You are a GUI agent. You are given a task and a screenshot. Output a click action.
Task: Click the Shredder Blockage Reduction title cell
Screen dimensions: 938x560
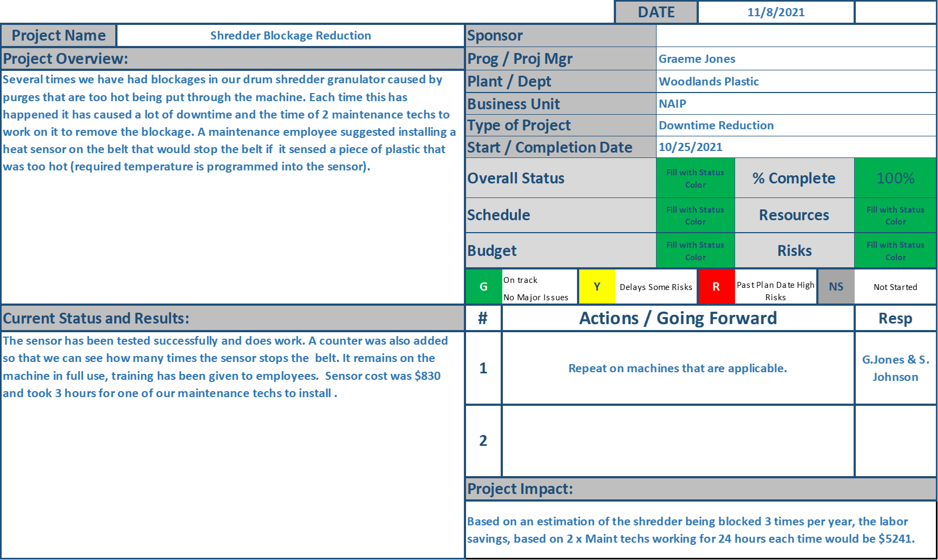291,36
